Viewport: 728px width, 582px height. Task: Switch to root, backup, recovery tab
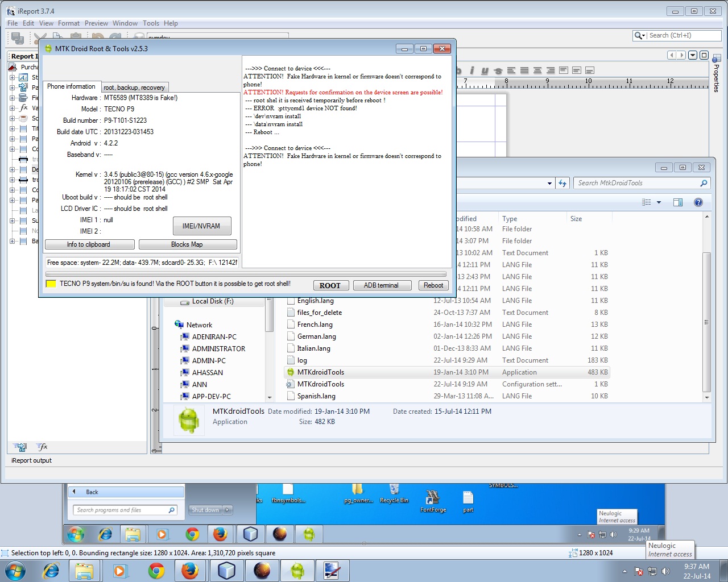tap(134, 88)
